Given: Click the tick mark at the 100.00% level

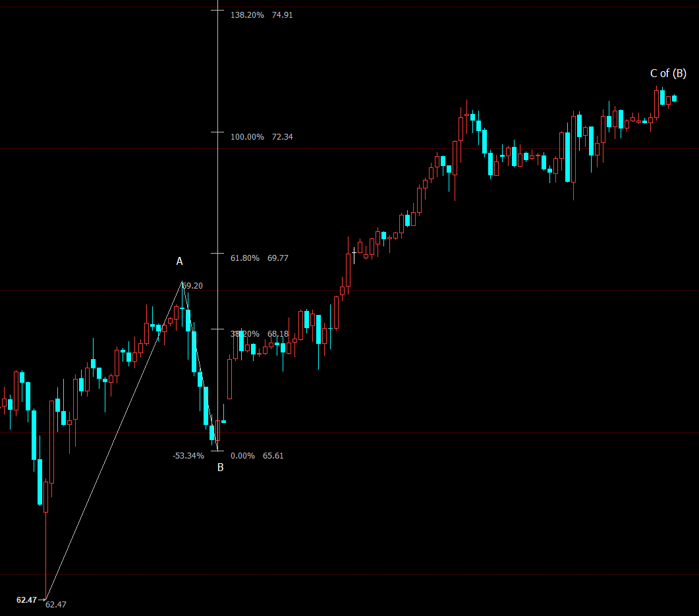Looking at the screenshot, I should [x=218, y=132].
